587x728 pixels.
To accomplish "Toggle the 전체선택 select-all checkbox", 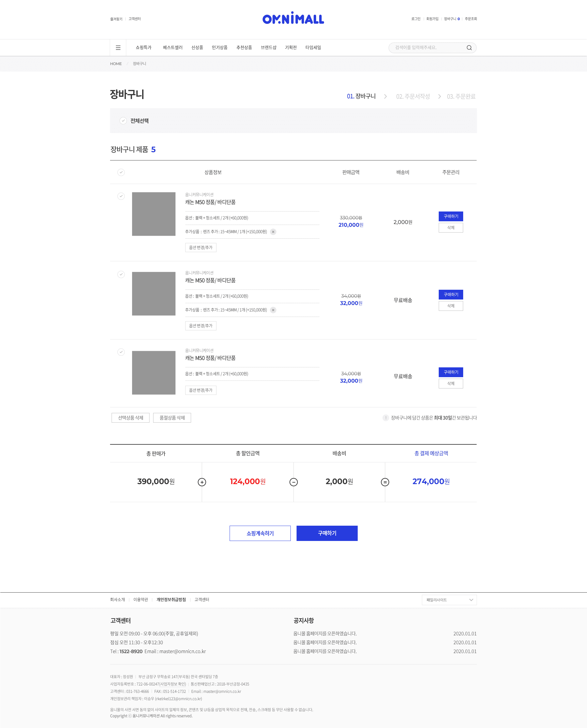I will pyautogui.click(x=123, y=121).
